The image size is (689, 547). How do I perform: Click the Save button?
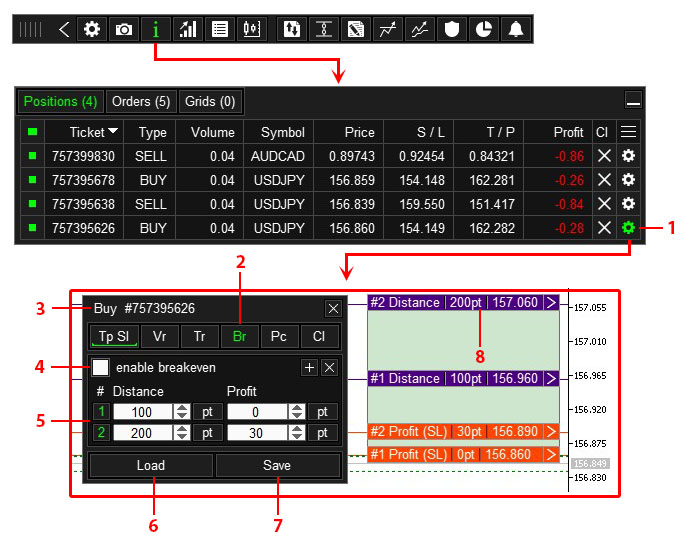pyautogui.click(x=277, y=466)
